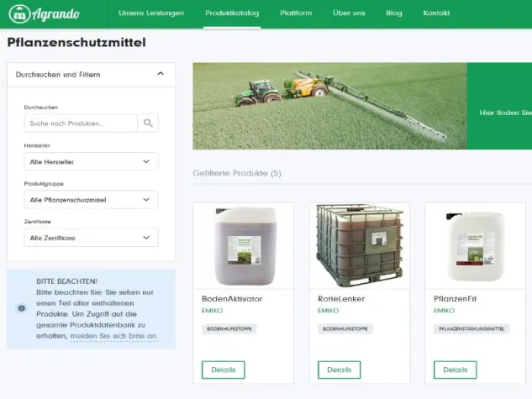Select the Produktkatalog tab
This screenshot has width=532, height=399.
[x=232, y=13]
